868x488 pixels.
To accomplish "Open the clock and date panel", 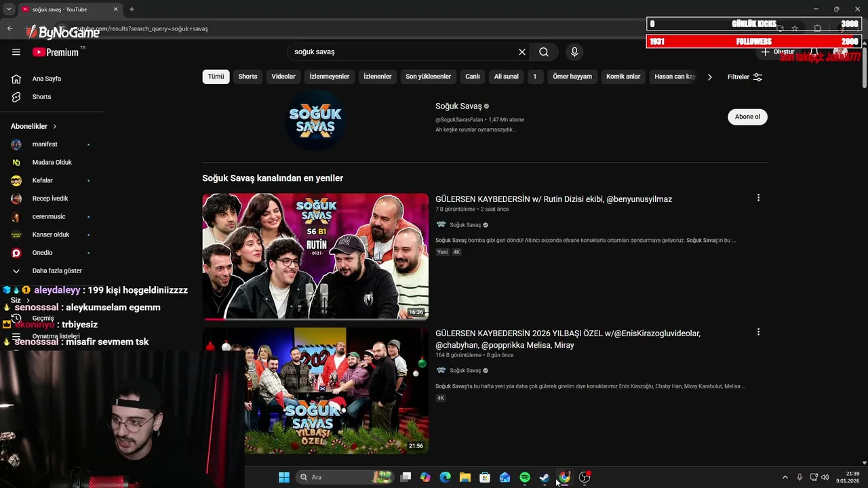I will (848, 477).
